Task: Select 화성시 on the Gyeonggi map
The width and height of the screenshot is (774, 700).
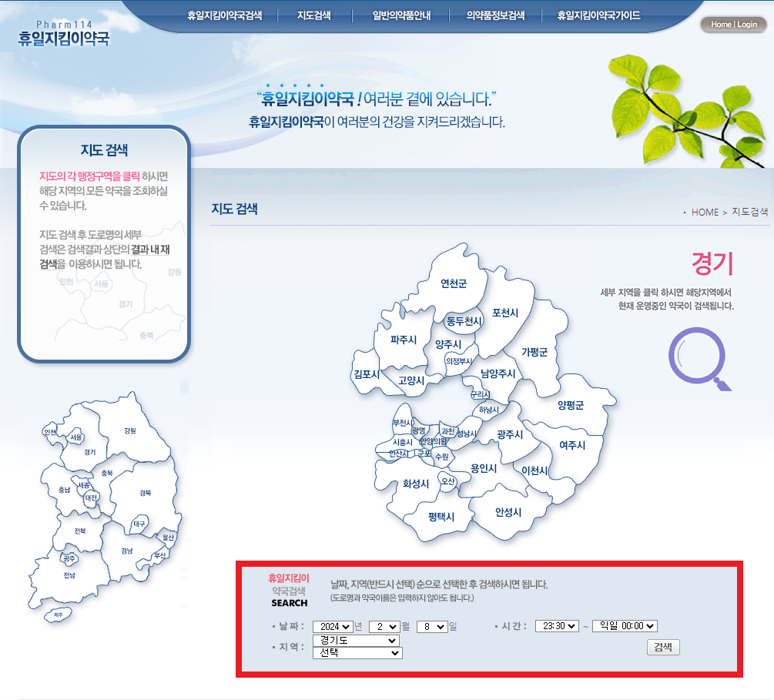Action: 416,484
